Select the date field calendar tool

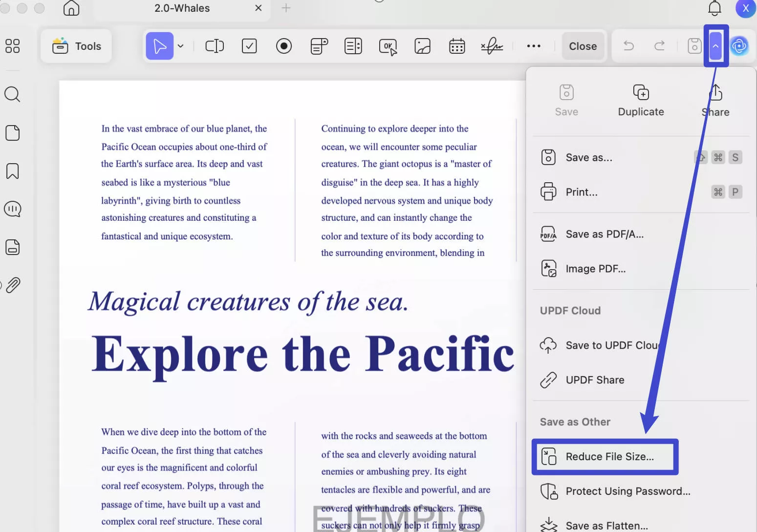pos(457,46)
